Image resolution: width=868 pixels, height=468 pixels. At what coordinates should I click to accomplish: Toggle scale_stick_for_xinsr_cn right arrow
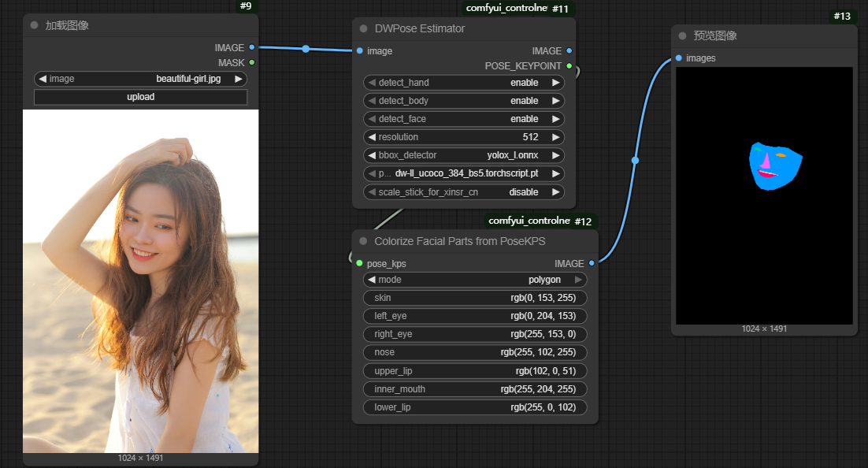(x=555, y=192)
